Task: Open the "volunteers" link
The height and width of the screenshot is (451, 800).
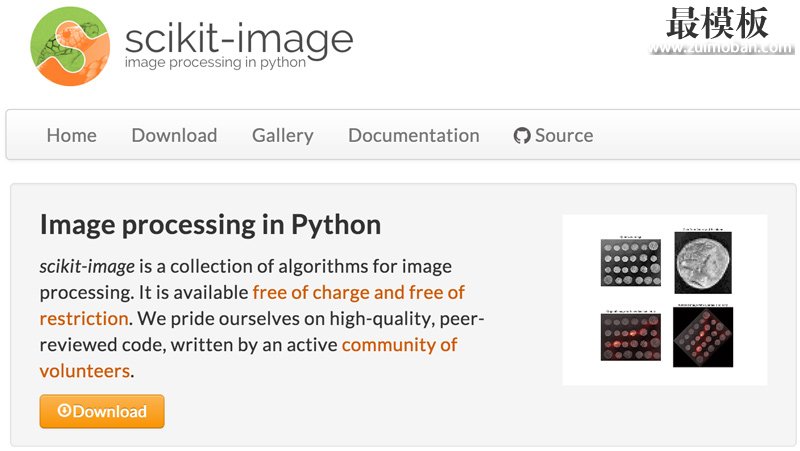Action: (85, 371)
